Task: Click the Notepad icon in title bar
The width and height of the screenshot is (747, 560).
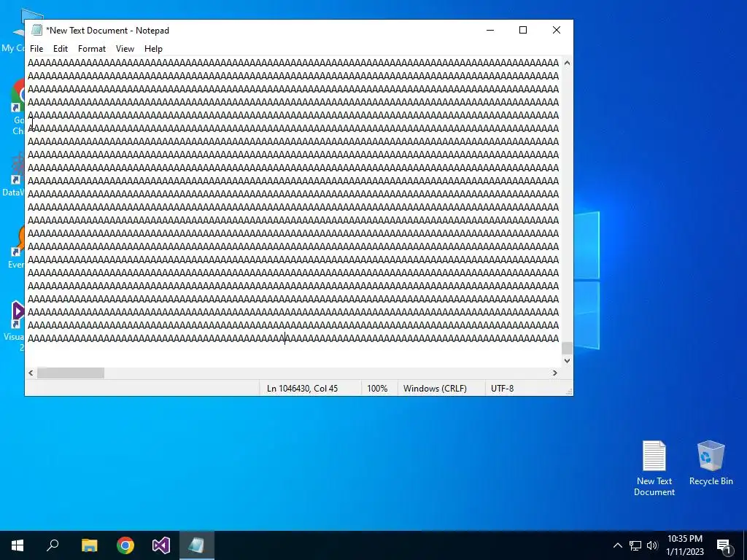Action: 36,30
